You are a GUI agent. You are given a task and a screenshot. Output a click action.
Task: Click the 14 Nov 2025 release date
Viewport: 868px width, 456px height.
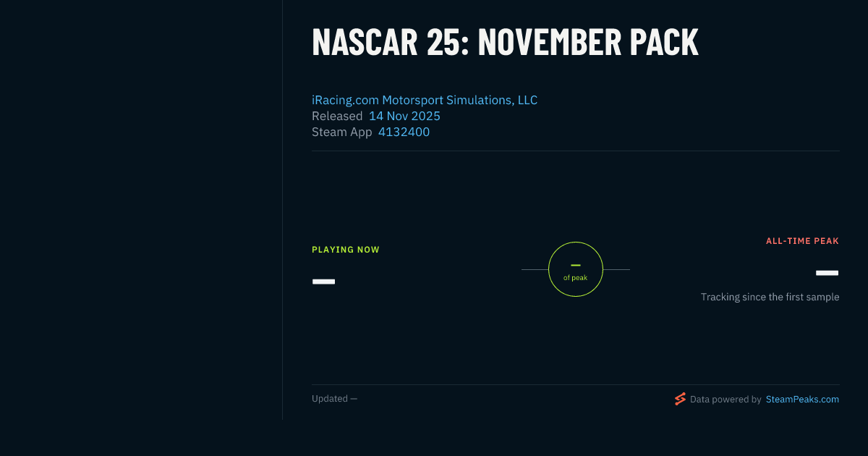pyautogui.click(x=404, y=116)
